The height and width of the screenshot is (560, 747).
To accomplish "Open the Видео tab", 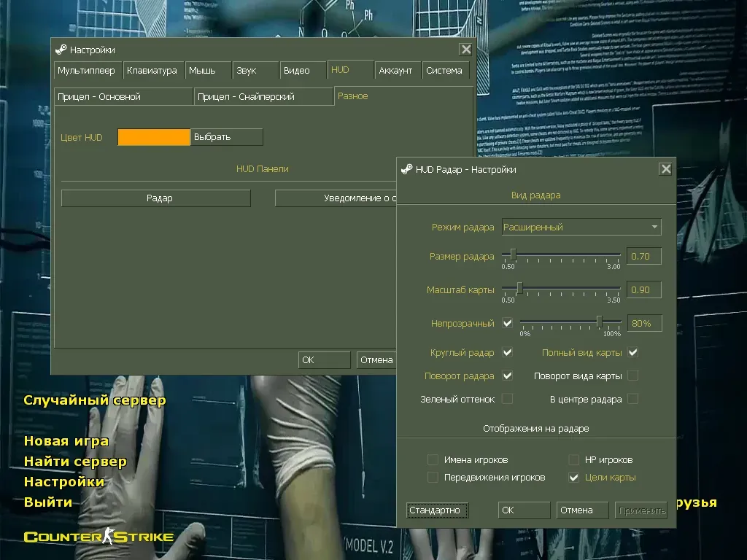I will pyautogui.click(x=303, y=71).
